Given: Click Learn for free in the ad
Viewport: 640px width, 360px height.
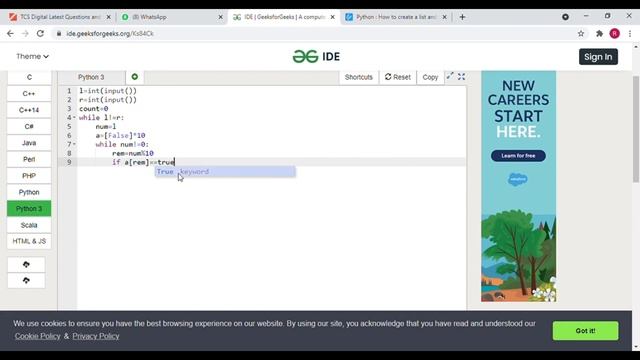Looking at the screenshot, I should pos(518,156).
